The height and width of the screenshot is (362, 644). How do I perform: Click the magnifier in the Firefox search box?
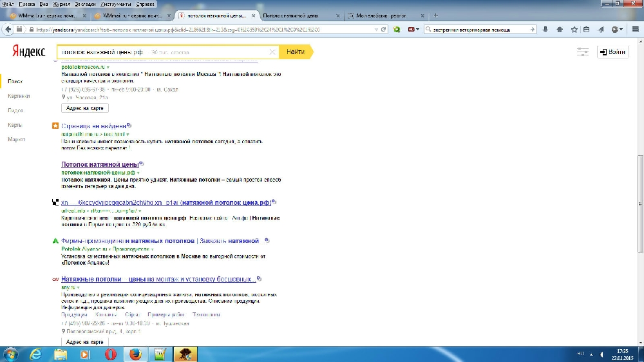coord(428,30)
